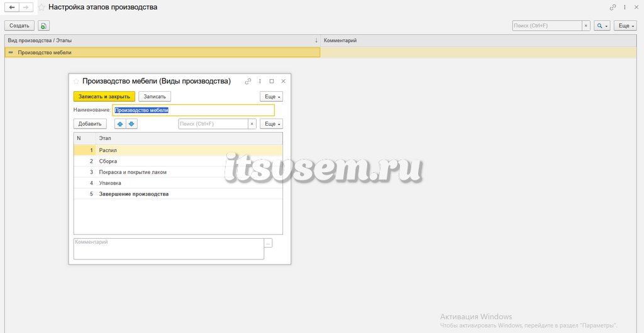Open the Еще menu of stages table
644x333 pixels.
pos(272,124)
